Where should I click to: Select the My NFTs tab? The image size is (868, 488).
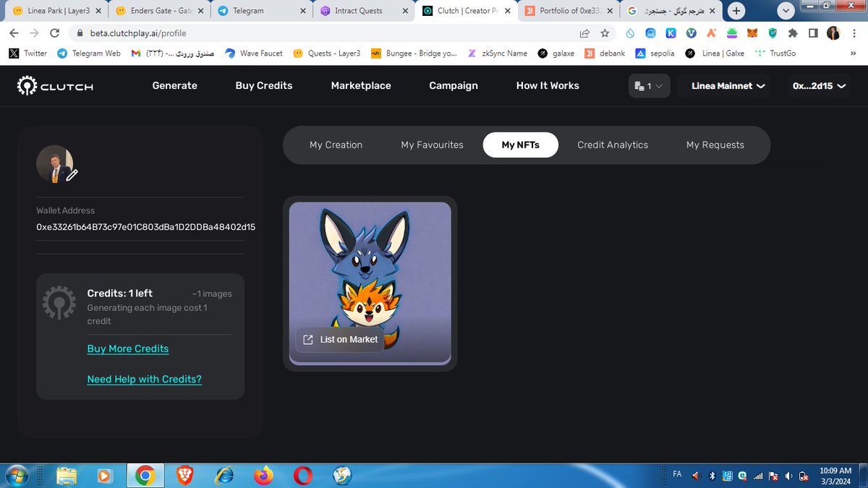point(521,145)
